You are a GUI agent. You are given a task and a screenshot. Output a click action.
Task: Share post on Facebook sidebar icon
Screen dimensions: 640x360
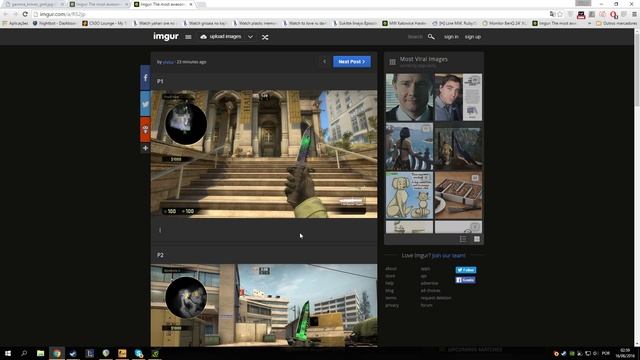145,78
